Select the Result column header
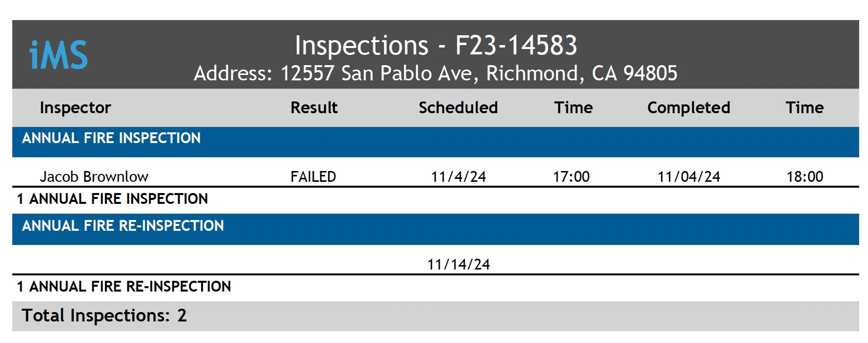 pyautogui.click(x=314, y=108)
